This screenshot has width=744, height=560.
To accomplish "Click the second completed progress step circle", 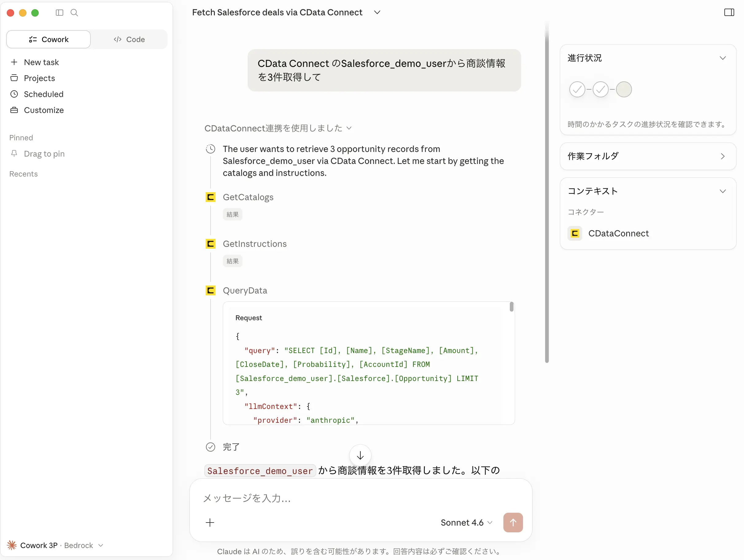I will tap(601, 90).
